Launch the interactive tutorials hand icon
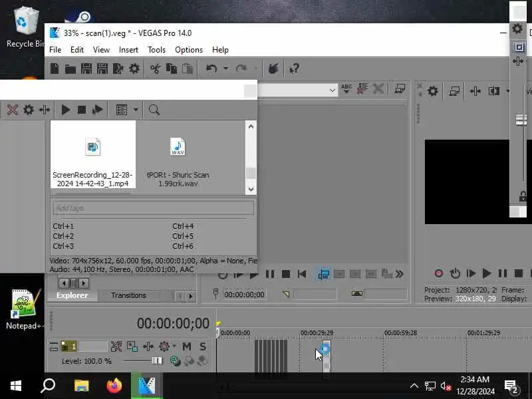532x399 pixels. click(273, 69)
